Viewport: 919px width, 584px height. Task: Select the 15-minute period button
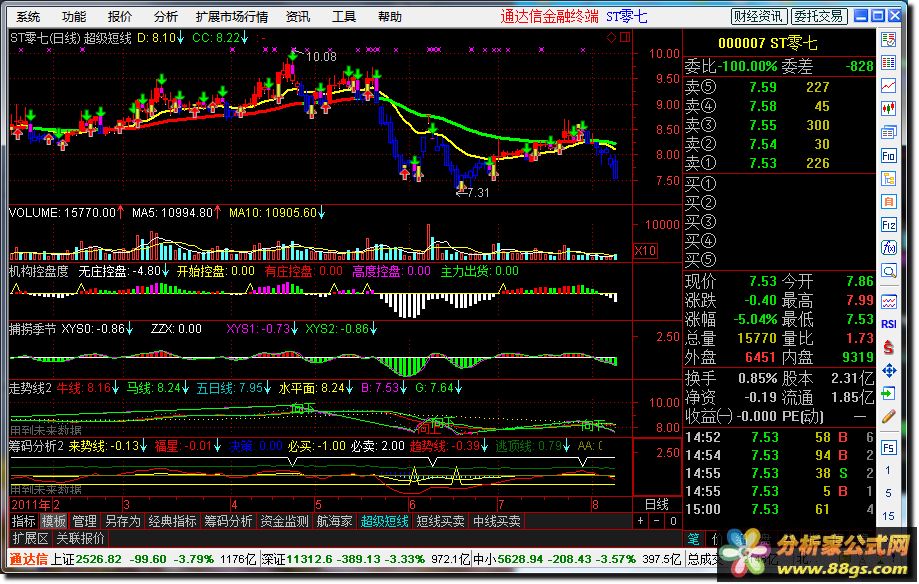[x=889, y=516]
